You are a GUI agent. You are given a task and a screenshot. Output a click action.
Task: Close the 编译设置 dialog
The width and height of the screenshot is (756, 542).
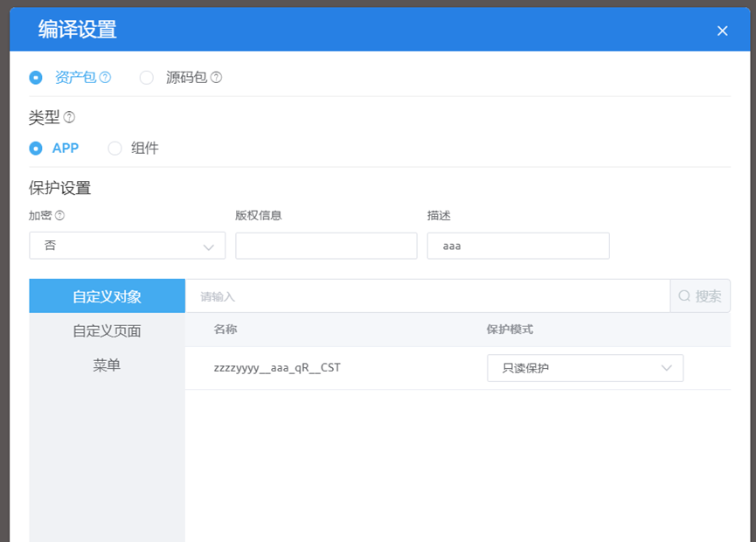coord(722,31)
